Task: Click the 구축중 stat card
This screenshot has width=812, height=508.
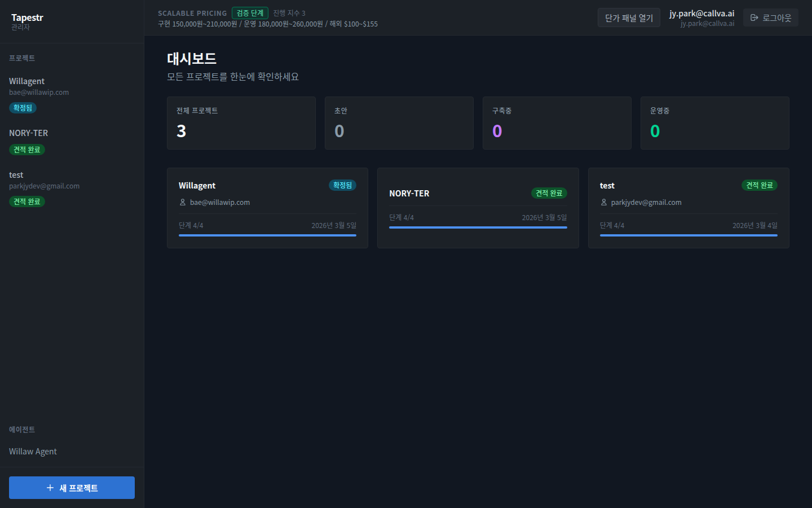Action: 557,123
